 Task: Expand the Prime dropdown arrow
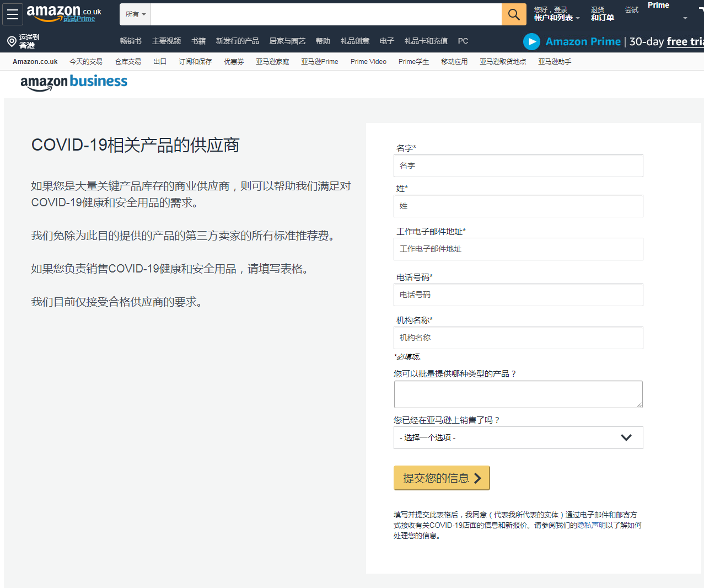[685, 18]
